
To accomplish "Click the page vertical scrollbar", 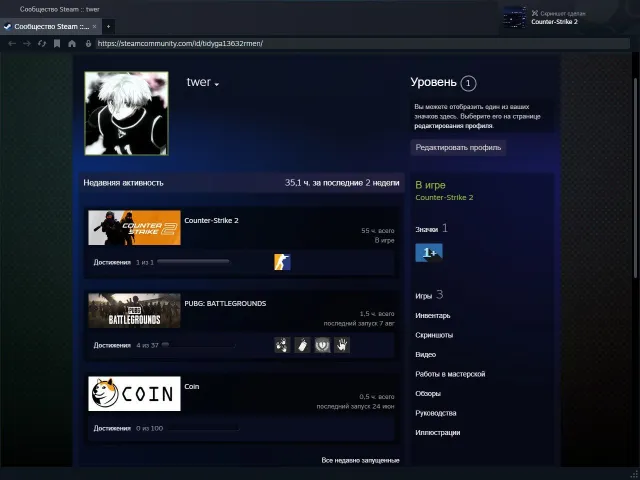I will pos(635,180).
